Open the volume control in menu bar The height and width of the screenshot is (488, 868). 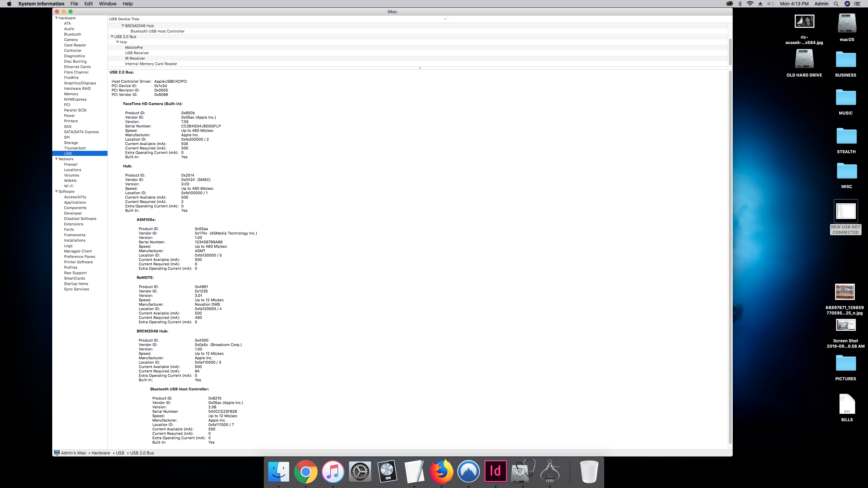click(x=770, y=4)
